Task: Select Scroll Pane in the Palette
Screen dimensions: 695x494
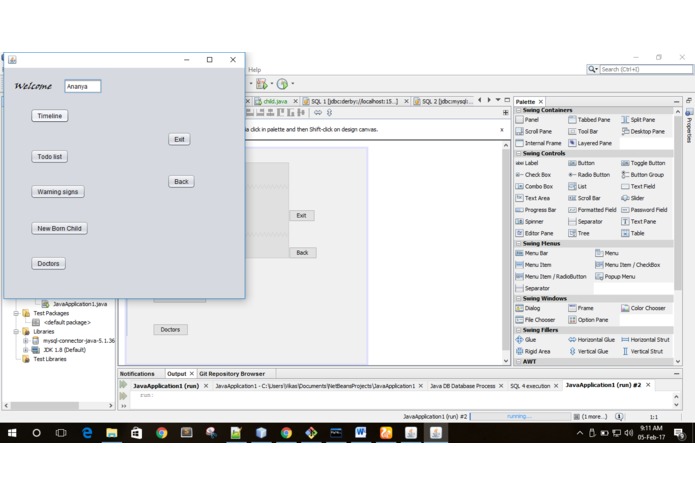Action: [x=534, y=131]
